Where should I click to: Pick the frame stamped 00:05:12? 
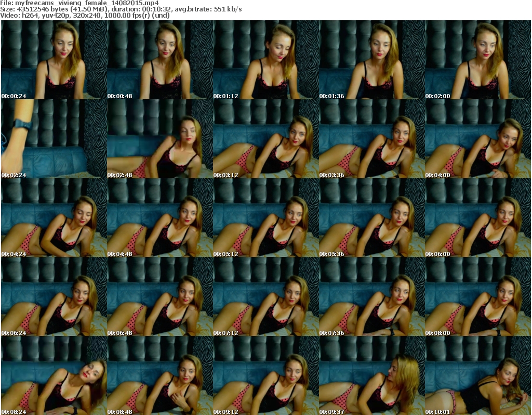(x=266, y=218)
